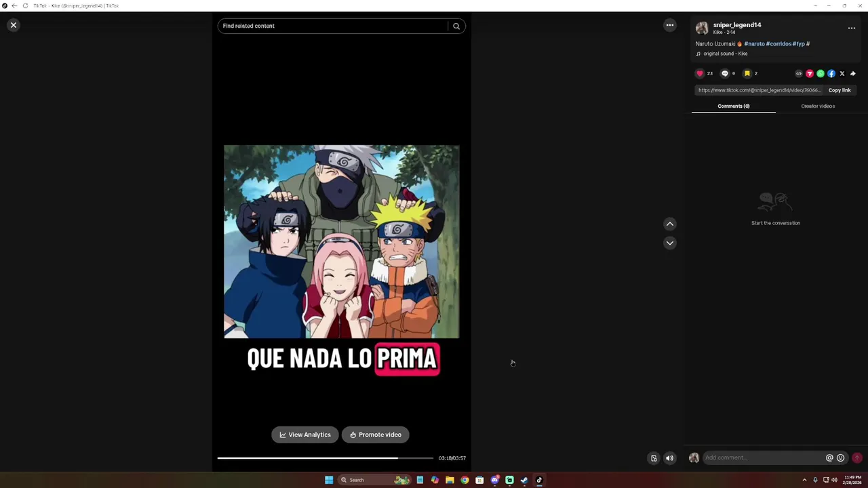Reload the page with the refresh icon
This screenshot has width=868, height=488.
(x=25, y=5)
